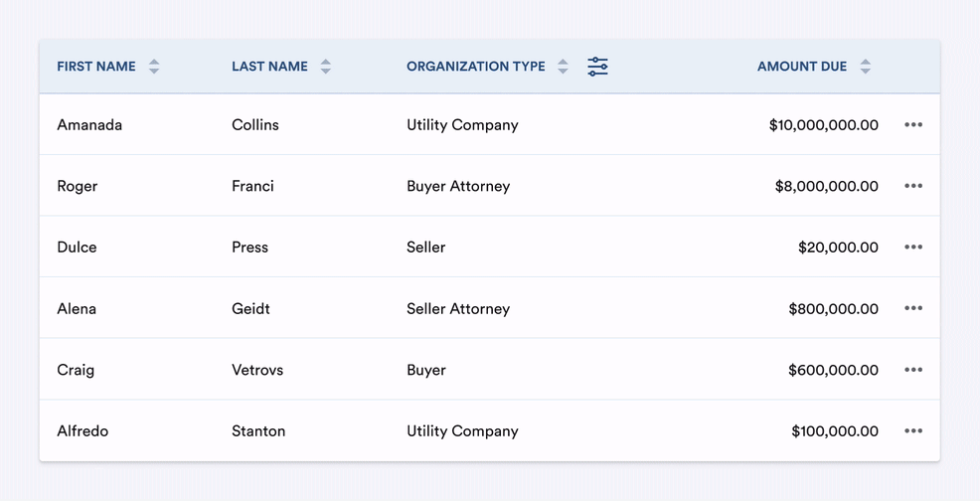Click the $10,000,000.00 amount cell
Image resolution: width=980 pixels, height=501 pixels.
(x=823, y=125)
